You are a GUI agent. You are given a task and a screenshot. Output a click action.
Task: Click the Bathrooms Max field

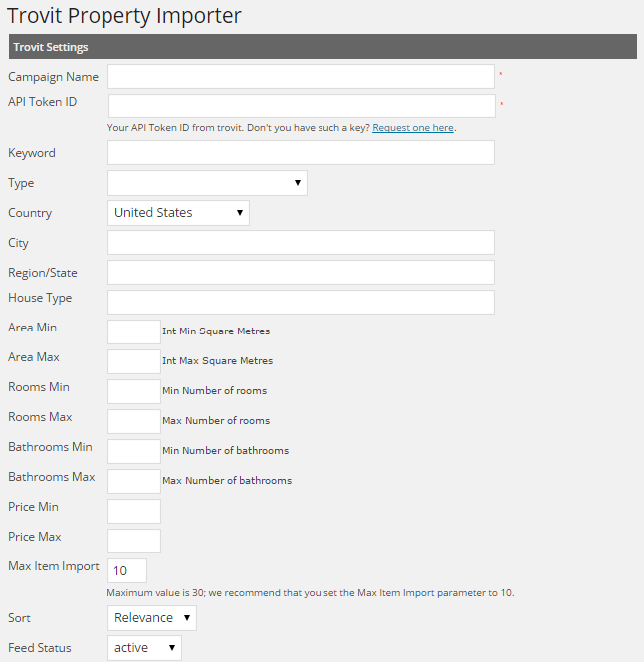pos(134,482)
